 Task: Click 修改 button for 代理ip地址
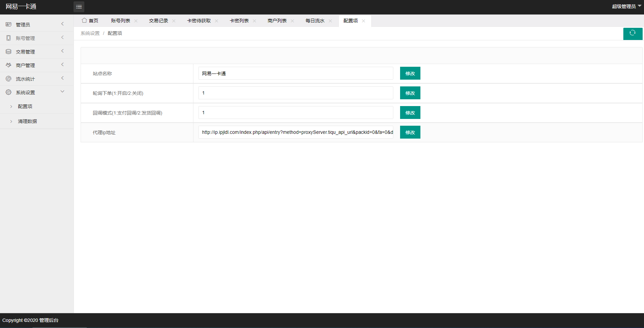[x=410, y=132]
